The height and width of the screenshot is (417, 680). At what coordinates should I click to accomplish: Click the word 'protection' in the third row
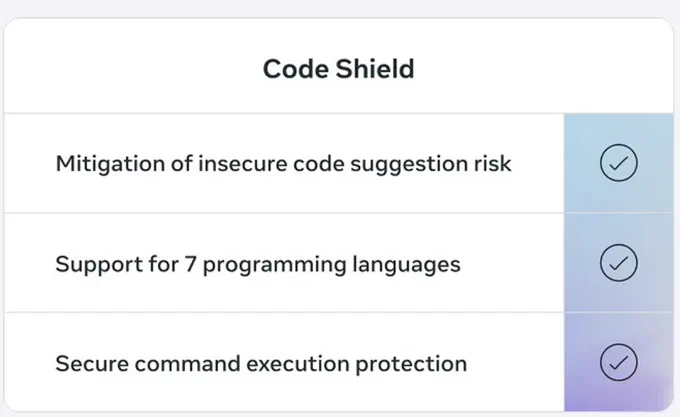[411, 364]
